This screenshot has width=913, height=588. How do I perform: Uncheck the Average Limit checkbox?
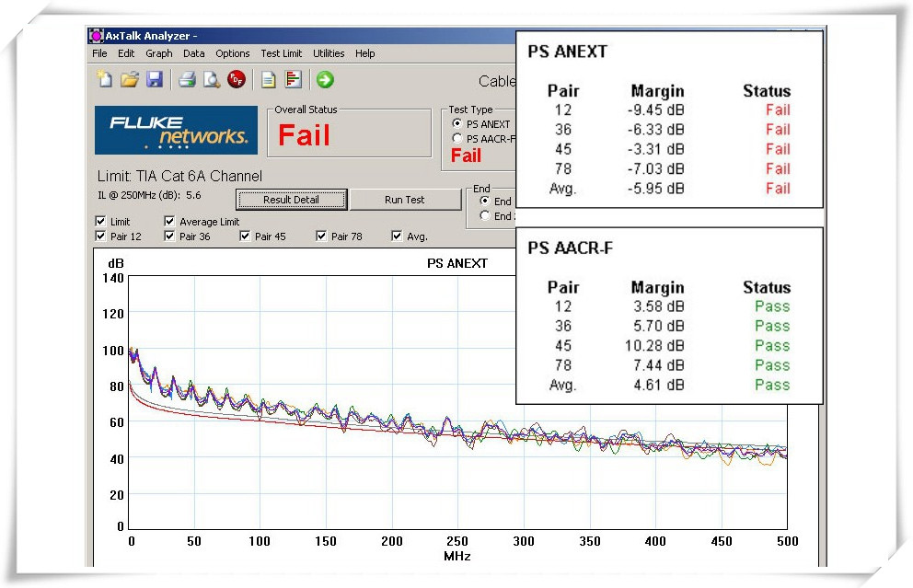[x=169, y=221]
